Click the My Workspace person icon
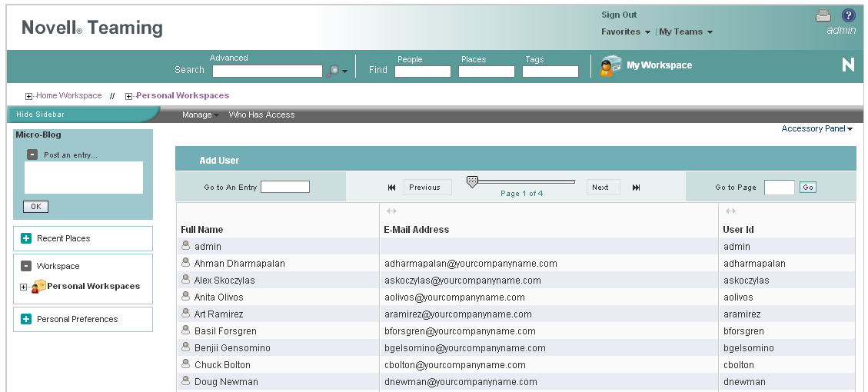The width and height of the screenshot is (868, 392). [610, 65]
